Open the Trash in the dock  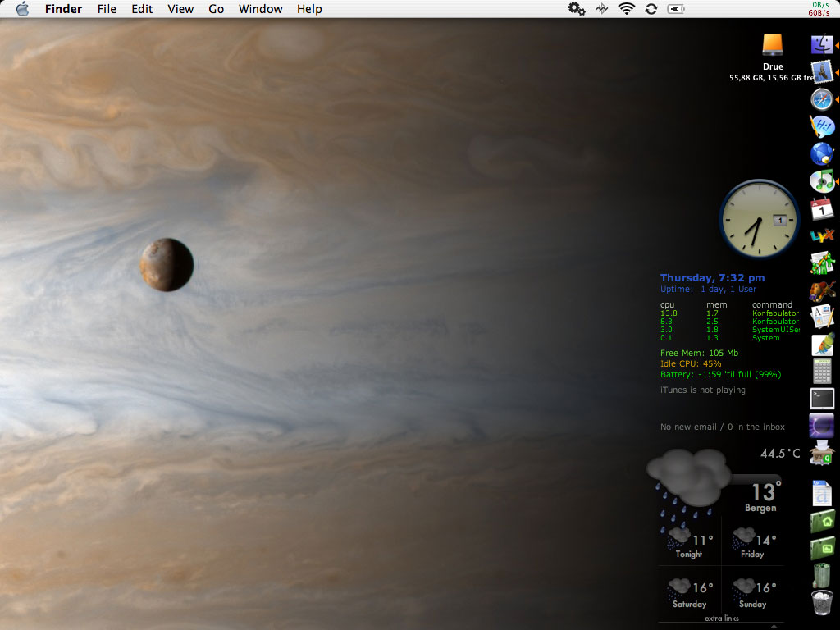pyautogui.click(x=822, y=602)
